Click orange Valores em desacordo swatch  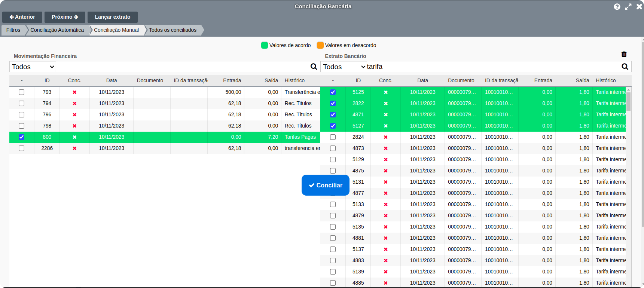[320, 45]
